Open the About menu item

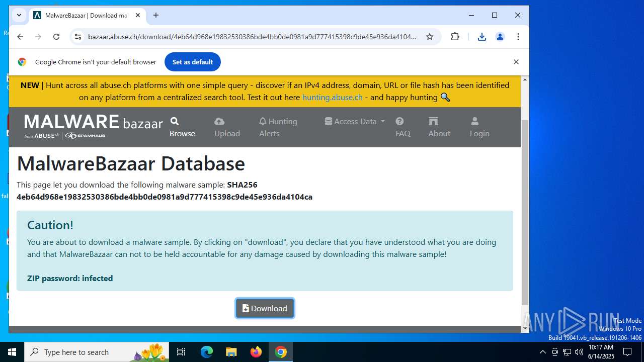tap(439, 127)
